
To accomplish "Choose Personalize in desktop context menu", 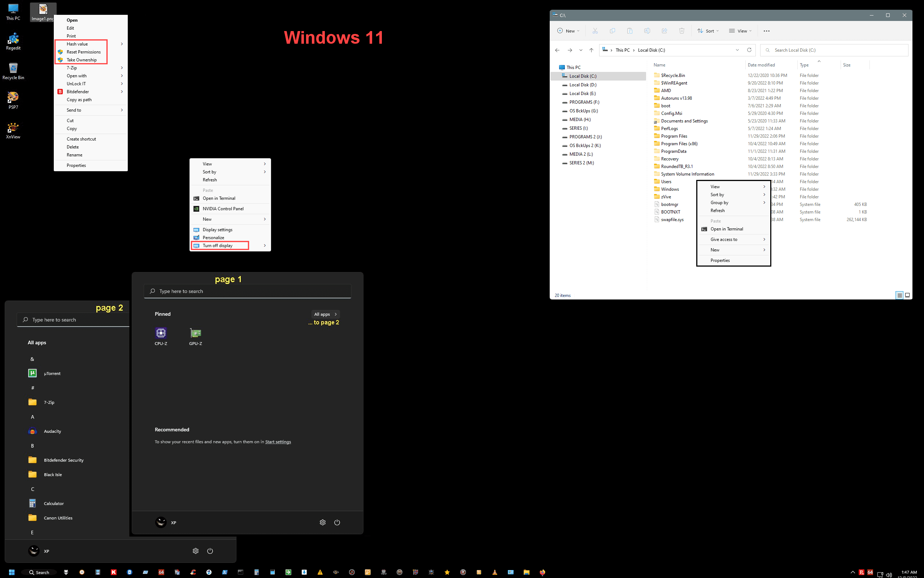I will [230, 237].
